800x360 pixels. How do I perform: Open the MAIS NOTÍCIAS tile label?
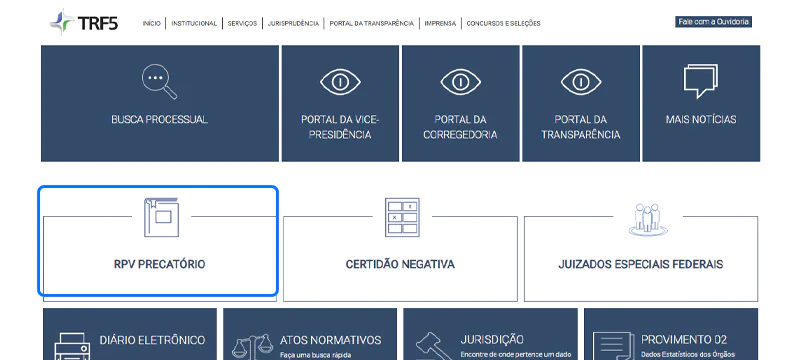click(701, 119)
